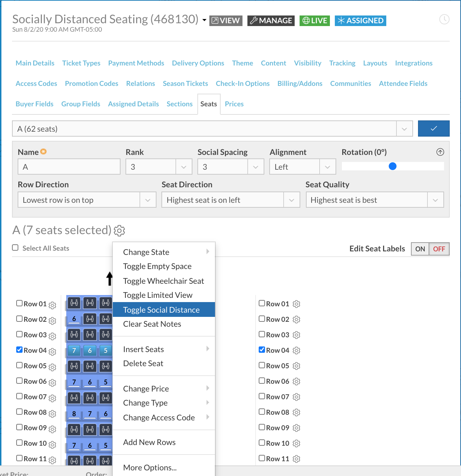461x476 pixels.
Task: Expand the Social Spacing dropdown
Action: click(256, 167)
